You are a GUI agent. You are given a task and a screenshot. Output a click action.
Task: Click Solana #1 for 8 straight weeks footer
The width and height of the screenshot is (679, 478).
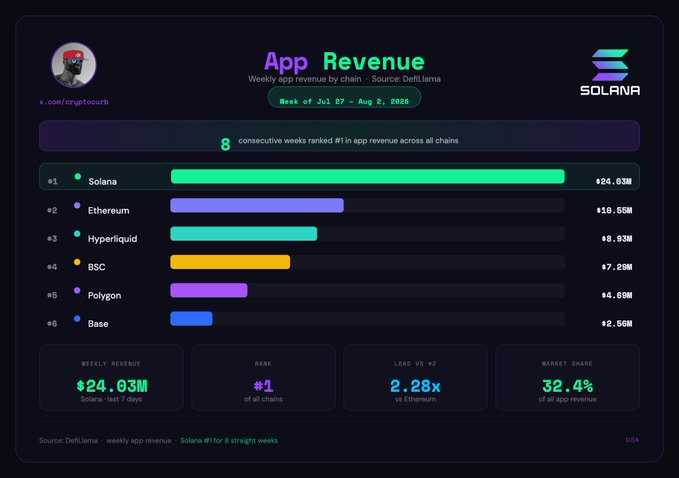[x=229, y=441]
